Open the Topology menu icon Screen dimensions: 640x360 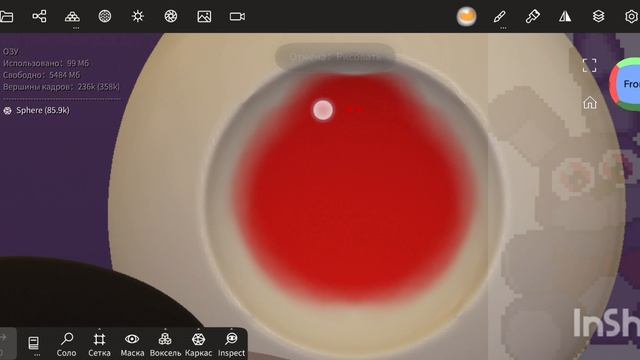pyautogui.click(x=72, y=16)
